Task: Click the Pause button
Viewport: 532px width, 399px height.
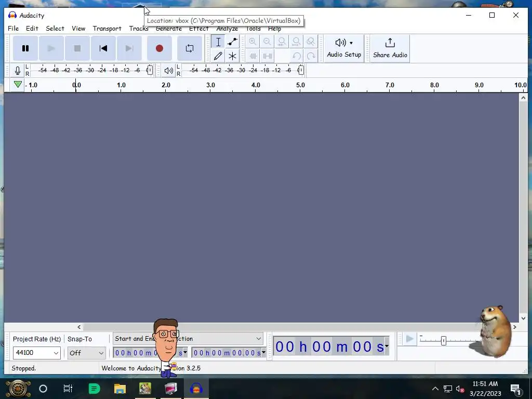Action: click(25, 48)
